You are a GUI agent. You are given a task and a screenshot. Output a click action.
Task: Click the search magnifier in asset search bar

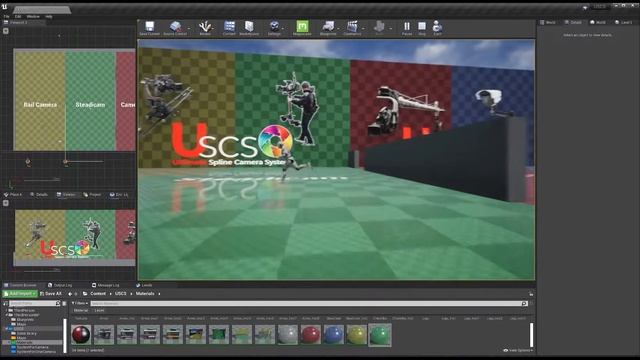click(x=524, y=303)
